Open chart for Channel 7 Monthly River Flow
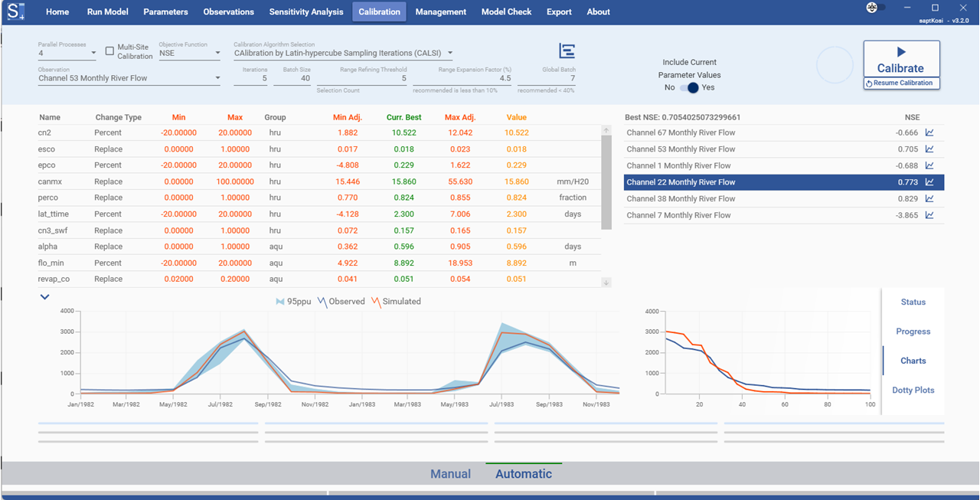Viewport: 980px width, 500px height. (x=929, y=215)
